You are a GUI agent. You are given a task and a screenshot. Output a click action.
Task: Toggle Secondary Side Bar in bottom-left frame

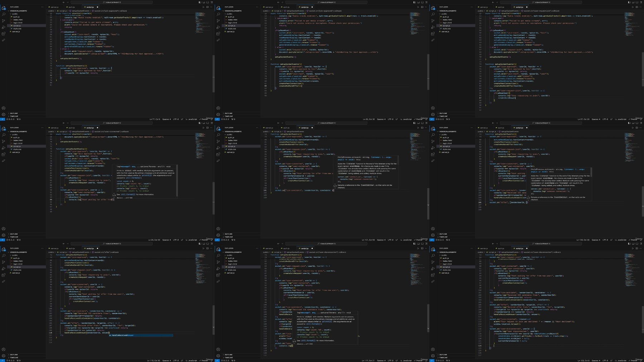[208, 243]
